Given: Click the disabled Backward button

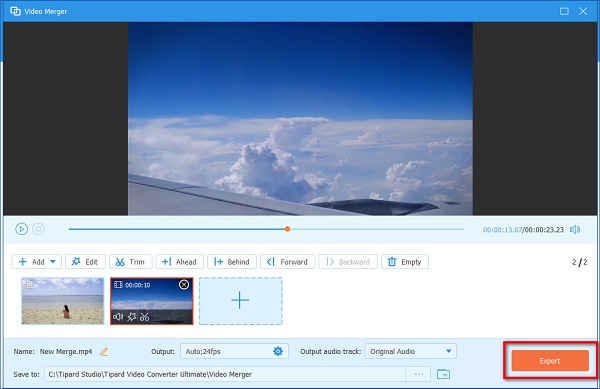Looking at the screenshot, I should click(x=348, y=262).
